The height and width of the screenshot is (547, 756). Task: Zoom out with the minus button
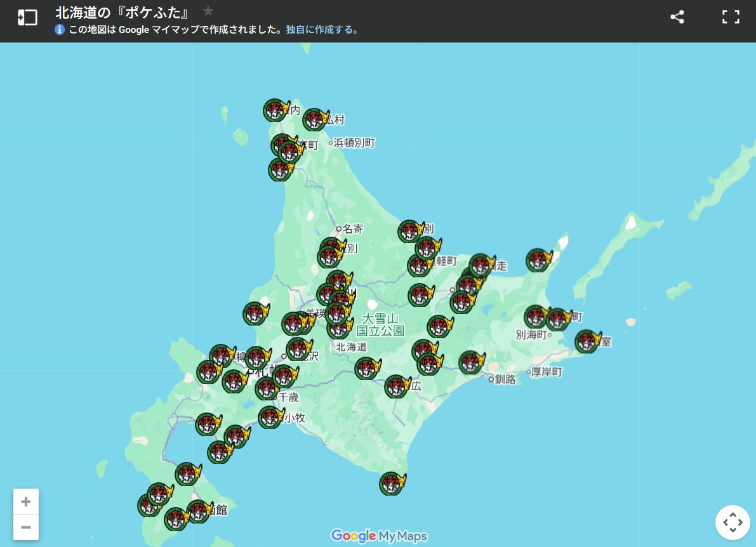(x=26, y=527)
